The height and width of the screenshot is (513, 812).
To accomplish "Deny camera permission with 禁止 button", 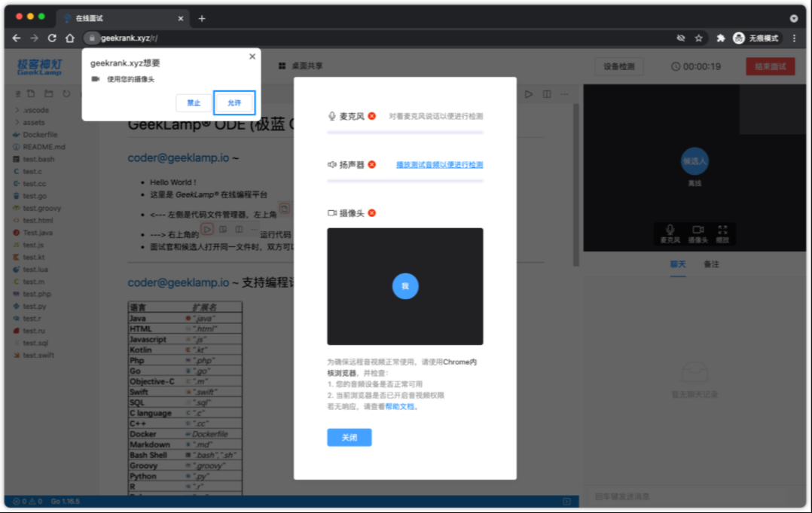I will pyautogui.click(x=194, y=102).
